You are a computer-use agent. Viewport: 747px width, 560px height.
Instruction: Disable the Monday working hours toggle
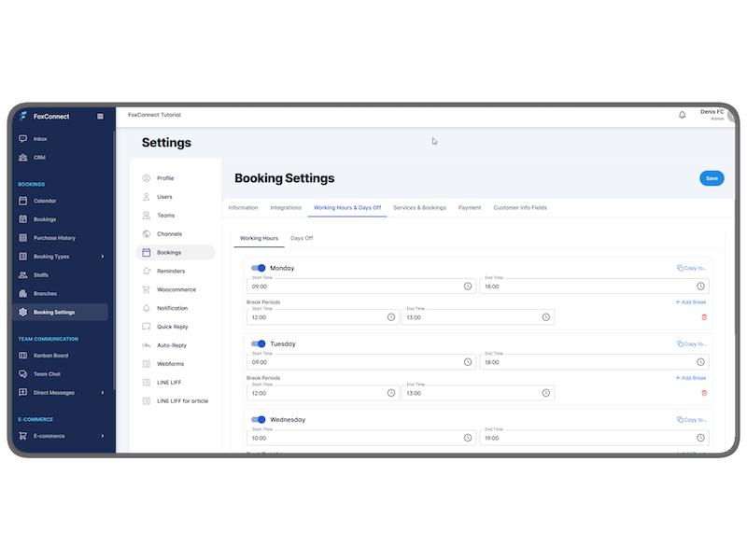coord(259,268)
